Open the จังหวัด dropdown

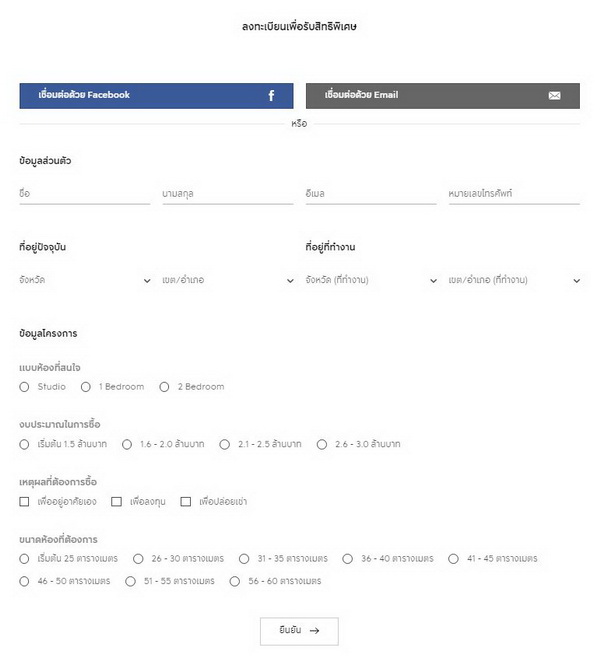(x=84, y=281)
